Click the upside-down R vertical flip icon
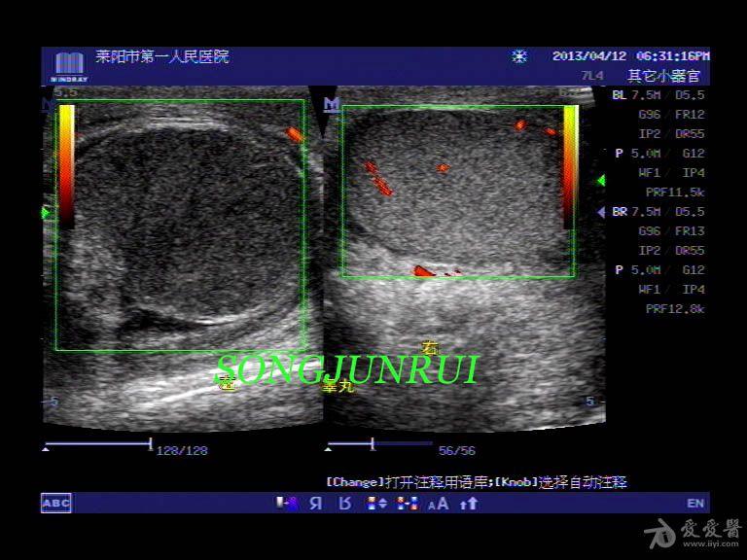 coord(344,503)
